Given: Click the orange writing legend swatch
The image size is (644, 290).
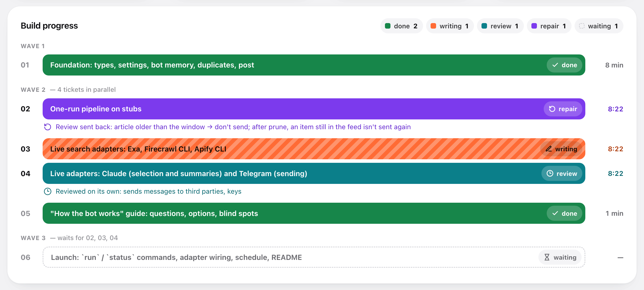Looking at the screenshot, I should [x=433, y=26].
